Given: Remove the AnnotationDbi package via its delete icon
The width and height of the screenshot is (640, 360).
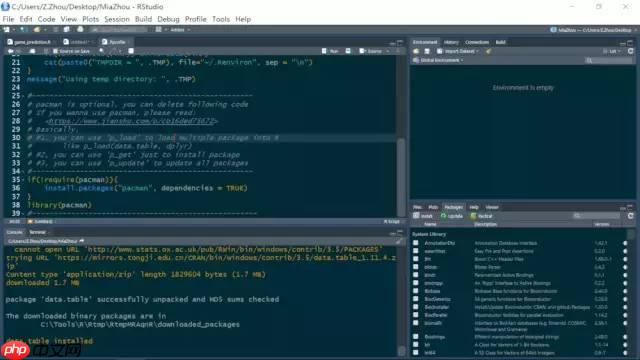Looking at the screenshot, I should (x=625, y=243).
